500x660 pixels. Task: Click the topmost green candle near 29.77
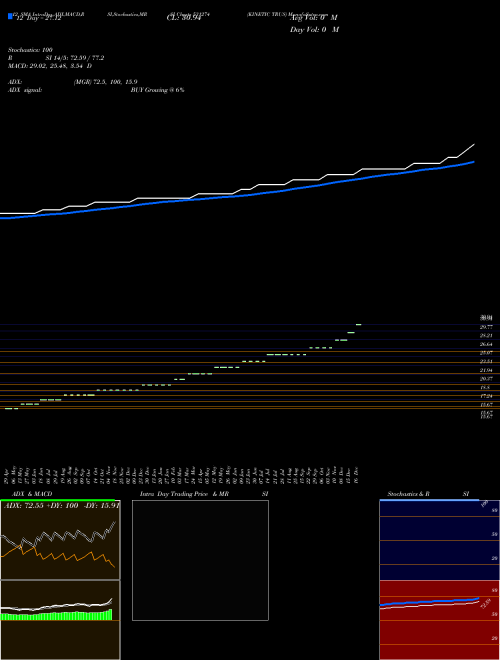click(x=359, y=325)
